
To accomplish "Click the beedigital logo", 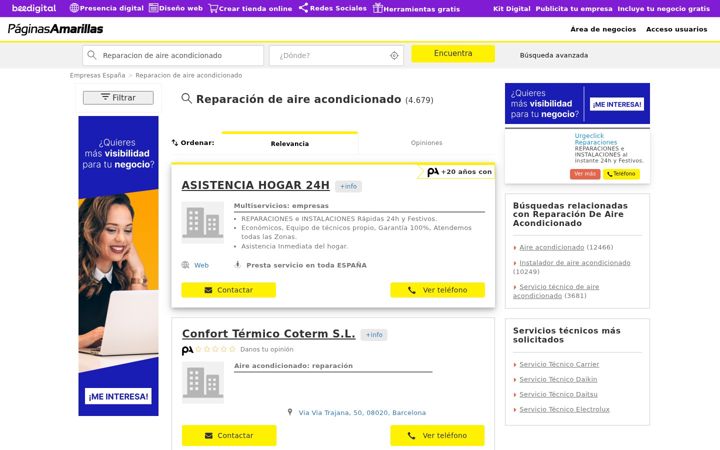I will (x=34, y=8).
